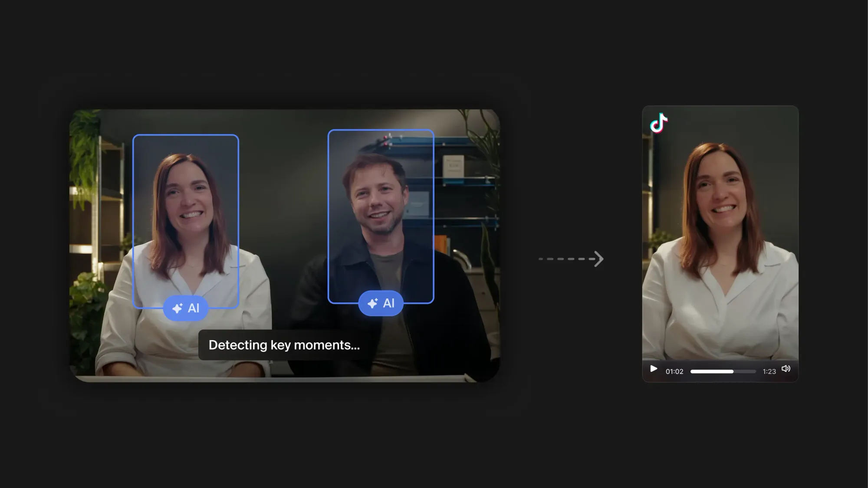Click the AI badge under the woman's face
This screenshot has width=868, height=488.
pyautogui.click(x=186, y=308)
